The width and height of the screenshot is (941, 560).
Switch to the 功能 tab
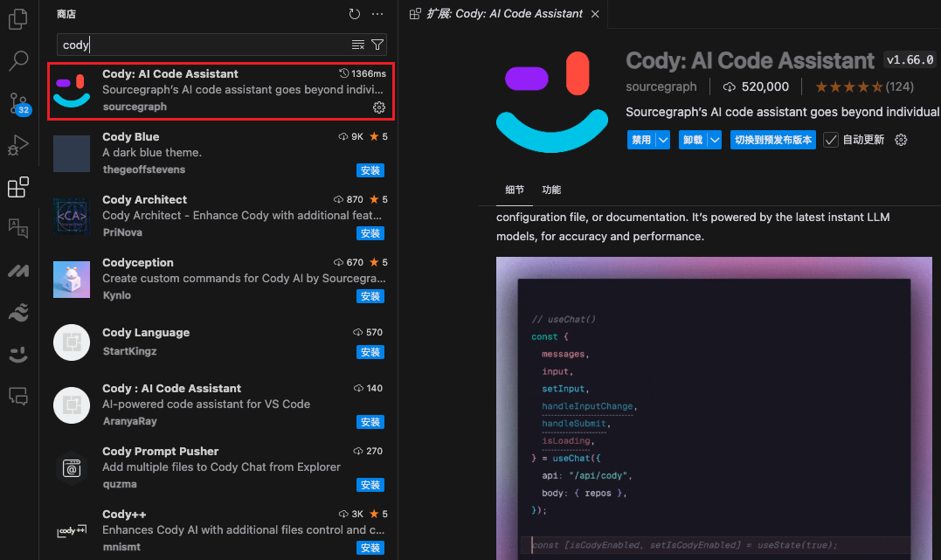[x=551, y=190]
